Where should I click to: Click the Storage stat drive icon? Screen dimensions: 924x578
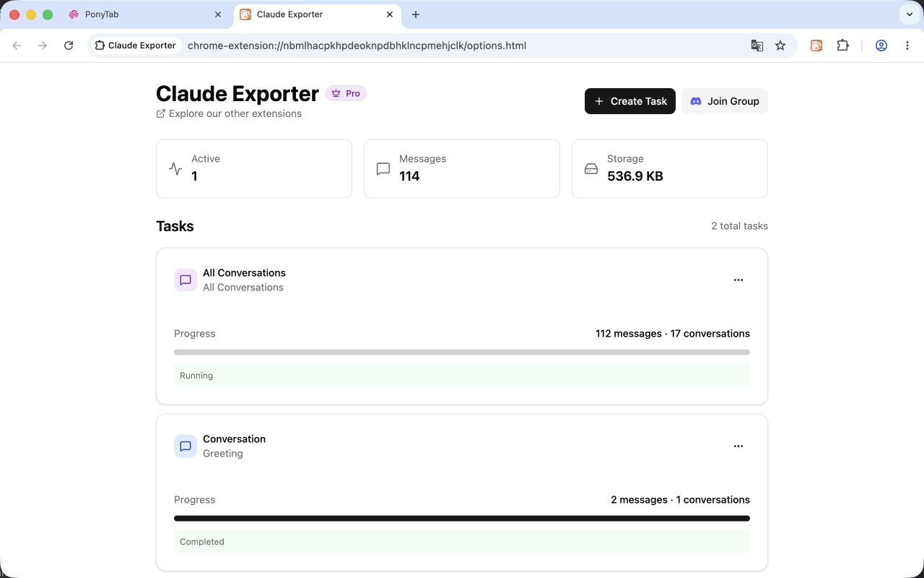tap(591, 168)
